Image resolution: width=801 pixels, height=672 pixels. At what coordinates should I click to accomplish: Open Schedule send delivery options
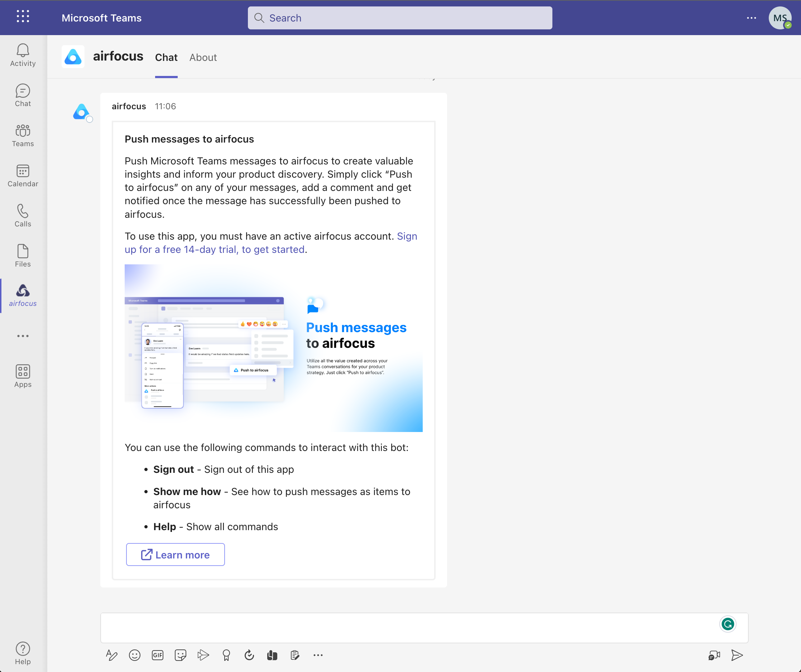(x=203, y=655)
